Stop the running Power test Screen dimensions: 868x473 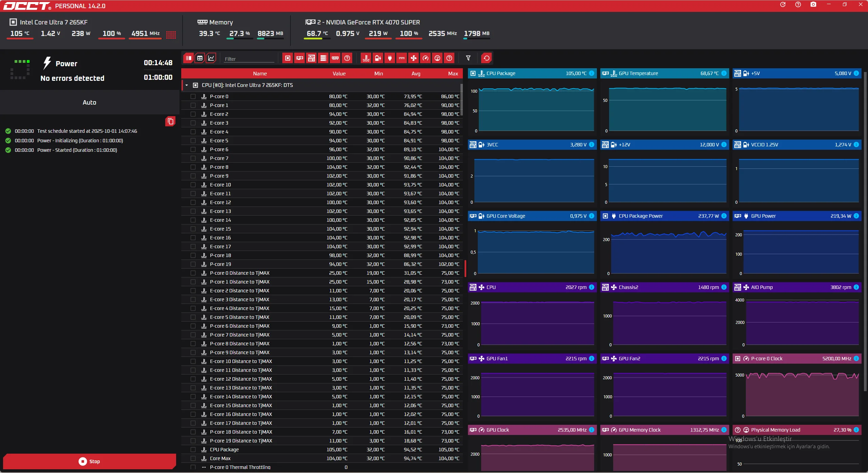pos(89,461)
